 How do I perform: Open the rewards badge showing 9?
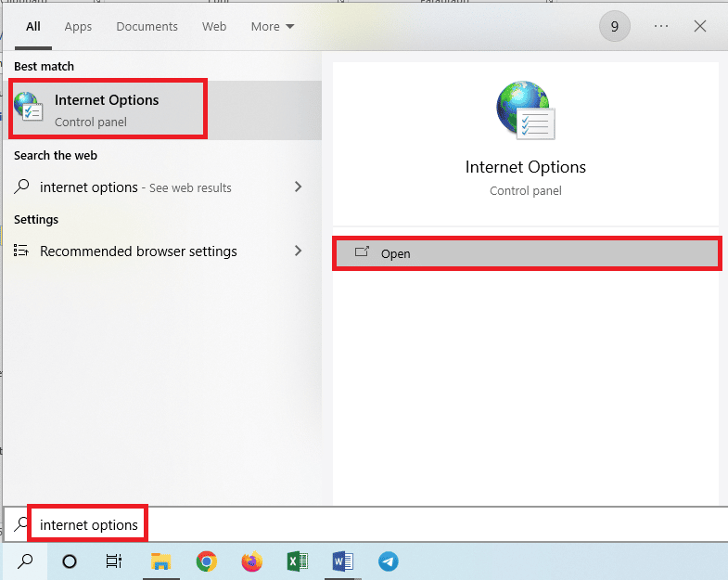click(x=614, y=27)
